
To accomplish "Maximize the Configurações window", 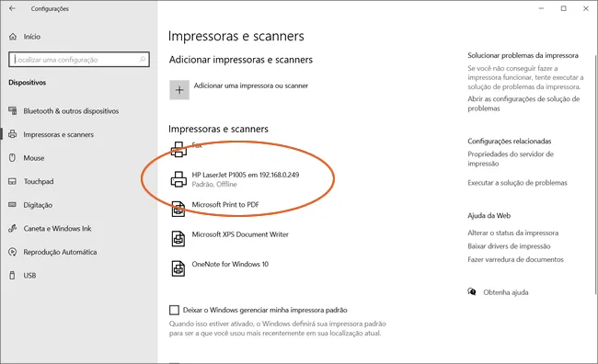I will point(564,8).
